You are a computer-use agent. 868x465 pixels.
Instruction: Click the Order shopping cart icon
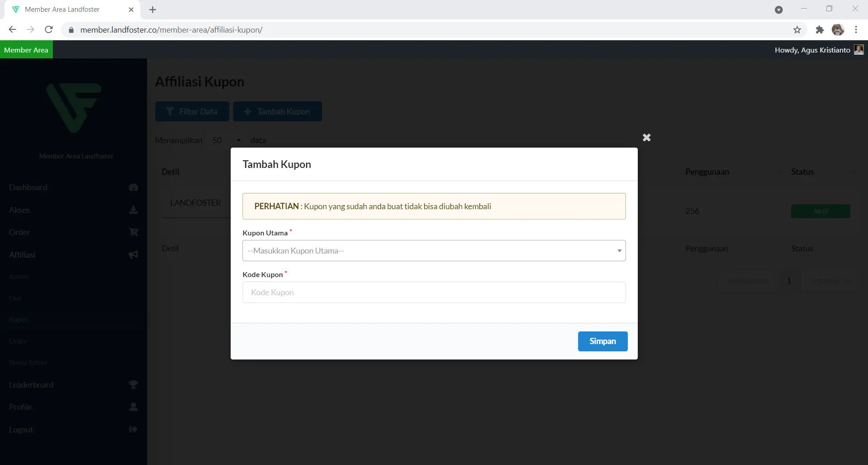[133, 232]
